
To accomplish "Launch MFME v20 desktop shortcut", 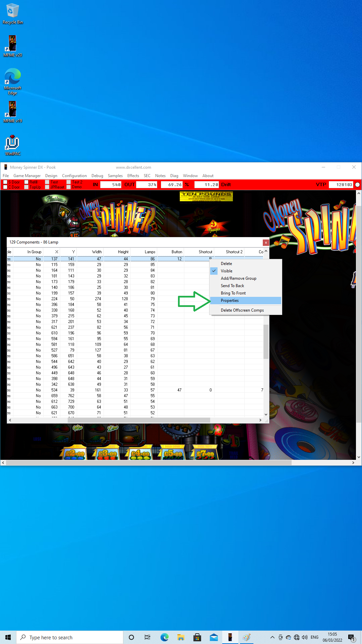I will [12, 46].
